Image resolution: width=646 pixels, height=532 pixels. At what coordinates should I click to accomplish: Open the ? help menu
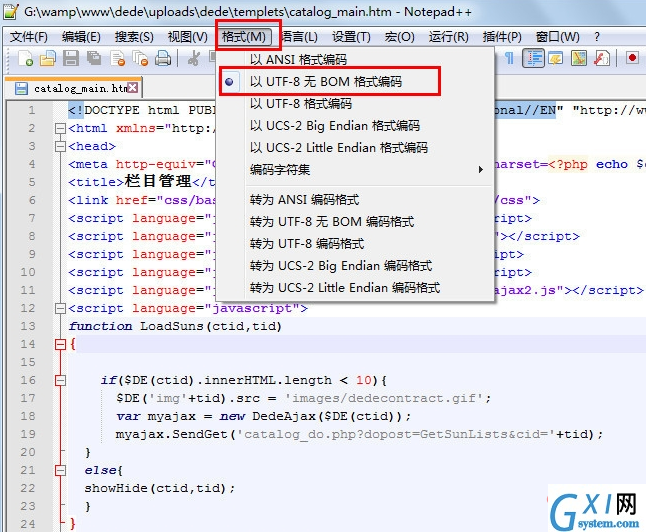[x=597, y=37]
